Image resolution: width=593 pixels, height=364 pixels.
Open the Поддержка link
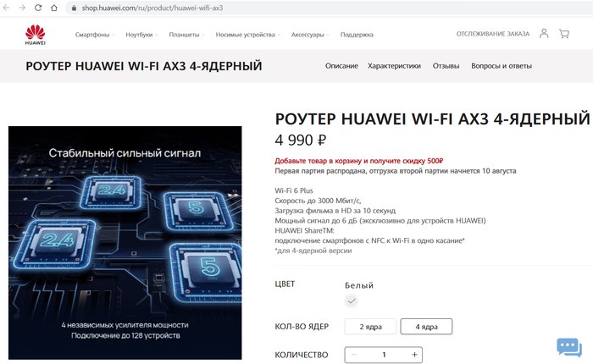click(357, 35)
